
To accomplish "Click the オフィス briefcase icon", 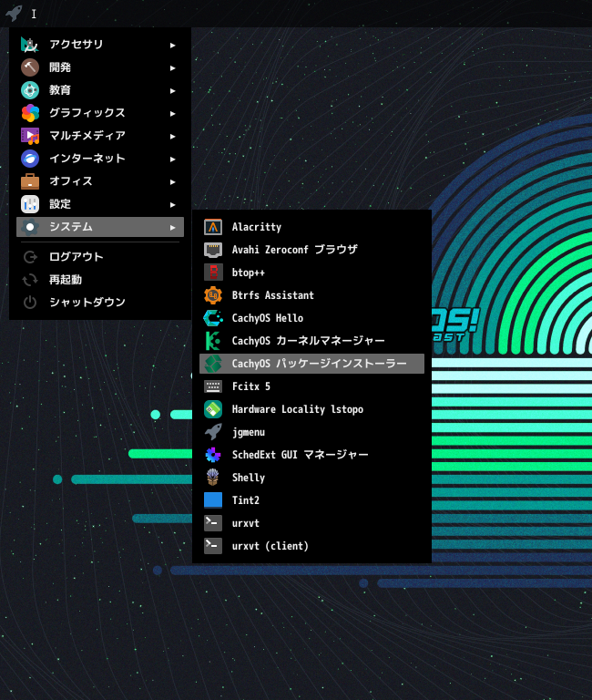I will [x=30, y=181].
